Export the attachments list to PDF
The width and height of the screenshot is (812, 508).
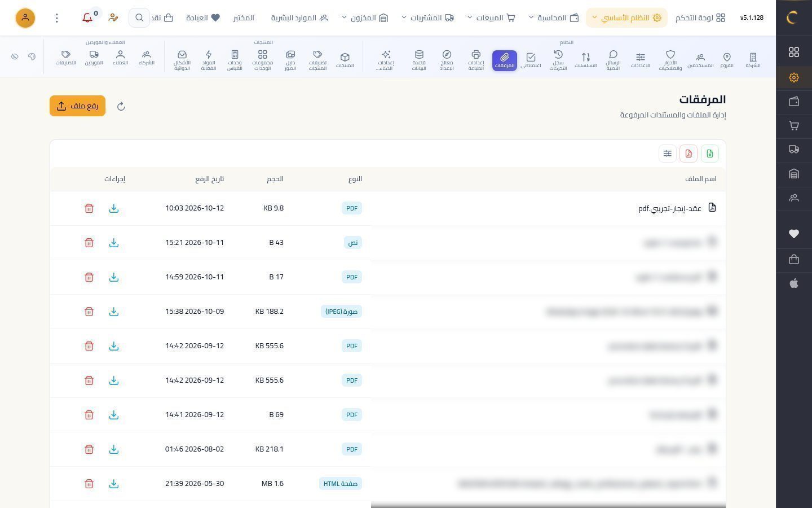pos(689,154)
